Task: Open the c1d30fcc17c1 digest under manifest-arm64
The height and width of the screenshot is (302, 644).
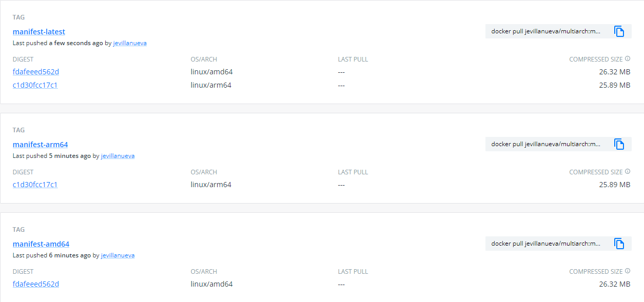Action: [35, 185]
